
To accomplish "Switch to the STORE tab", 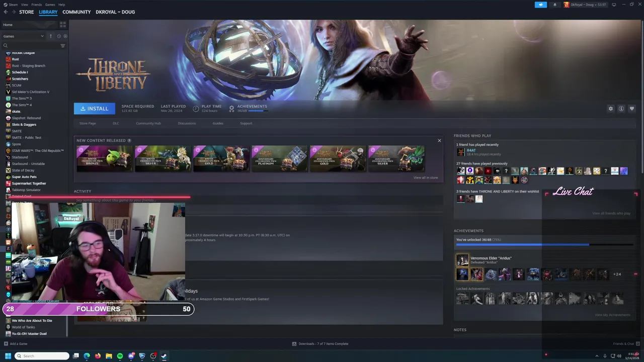I will pyautogui.click(x=27, y=12).
